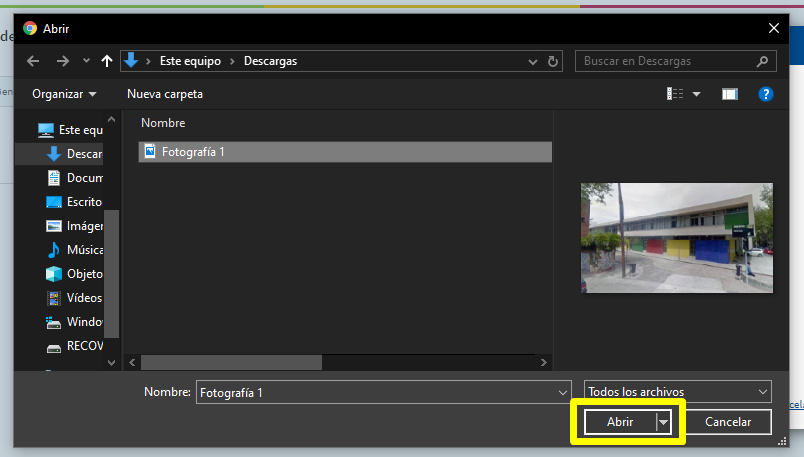Go up one folder level
Image resolution: width=804 pixels, height=457 pixels.
click(x=107, y=61)
